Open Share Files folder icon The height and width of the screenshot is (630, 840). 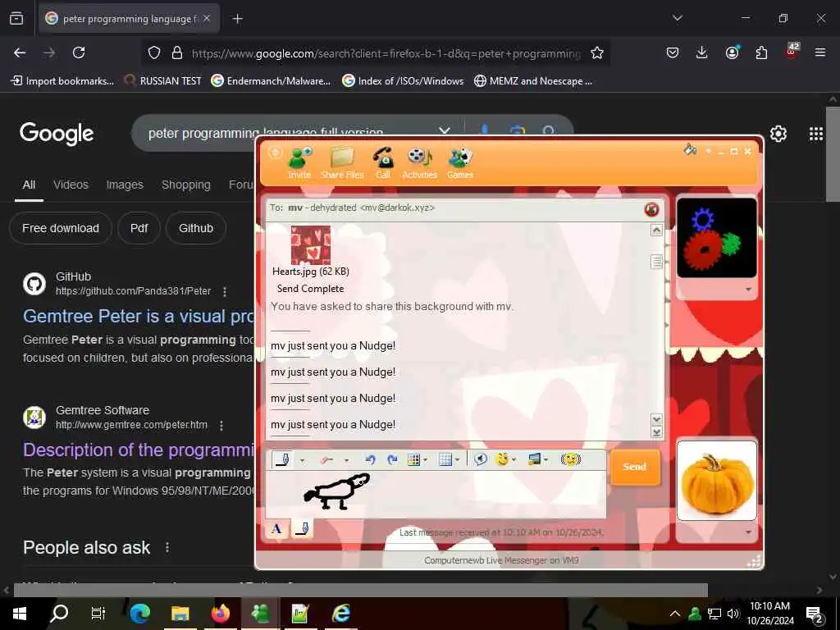(x=342, y=162)
